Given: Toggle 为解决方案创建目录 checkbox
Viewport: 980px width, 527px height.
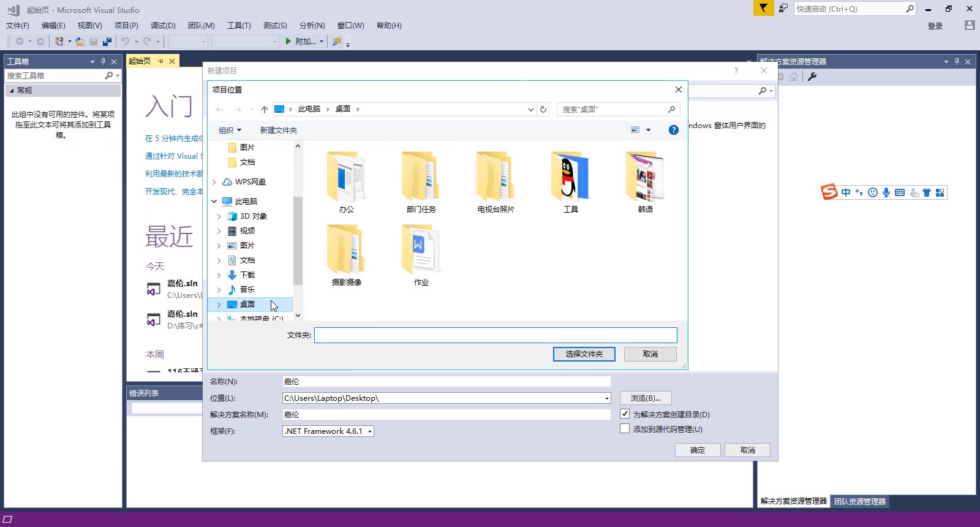Looking at the screenshot, I should coord(625,414).
